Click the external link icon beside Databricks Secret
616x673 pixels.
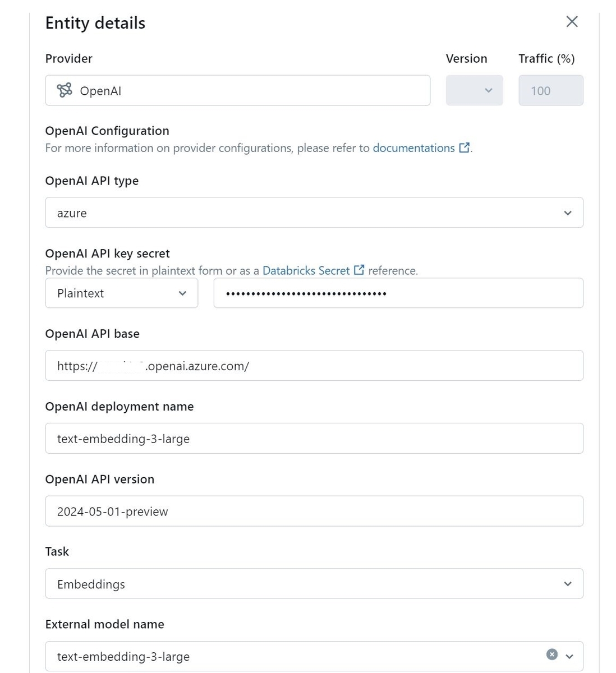click(358, 269)
